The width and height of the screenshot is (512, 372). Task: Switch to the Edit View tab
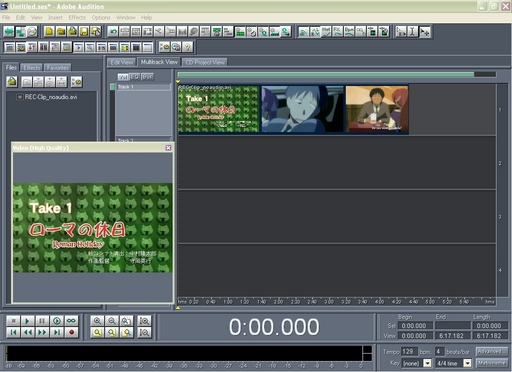121,62
